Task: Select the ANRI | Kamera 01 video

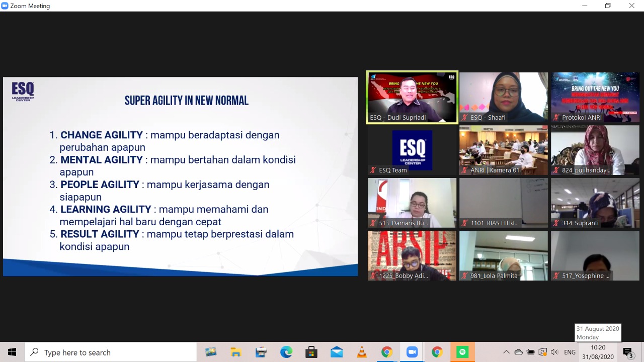Action: 504,150
